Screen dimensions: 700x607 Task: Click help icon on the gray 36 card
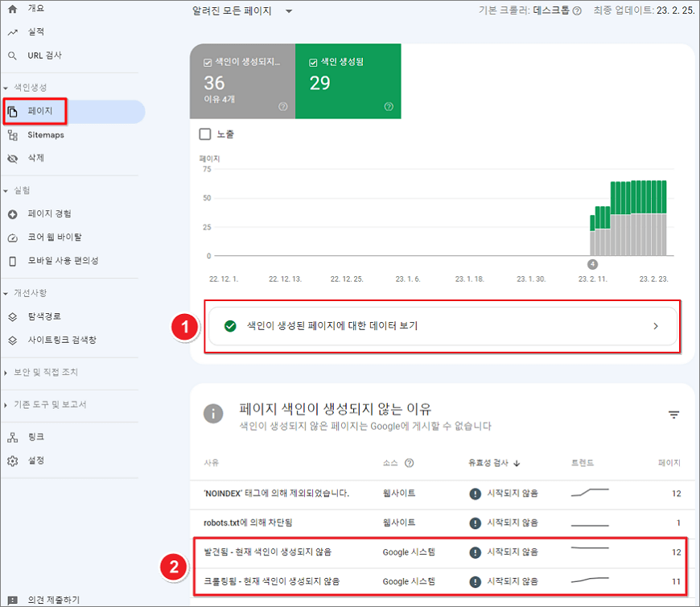[x=283, y=106]
